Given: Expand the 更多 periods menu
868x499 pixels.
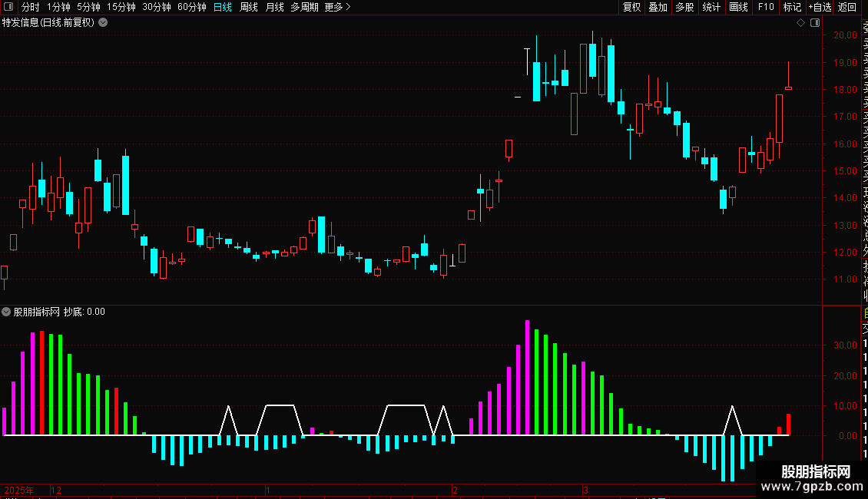Looking at the screenshot, I should 337,7.
